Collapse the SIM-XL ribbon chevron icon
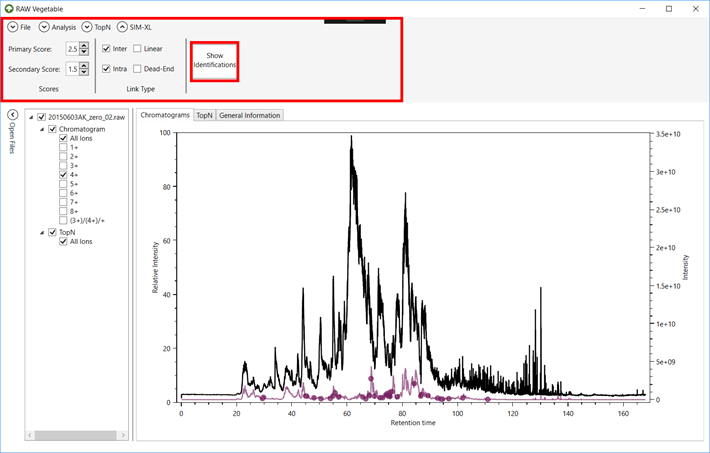Screen dimensions: 710x453 pos(122,27)
